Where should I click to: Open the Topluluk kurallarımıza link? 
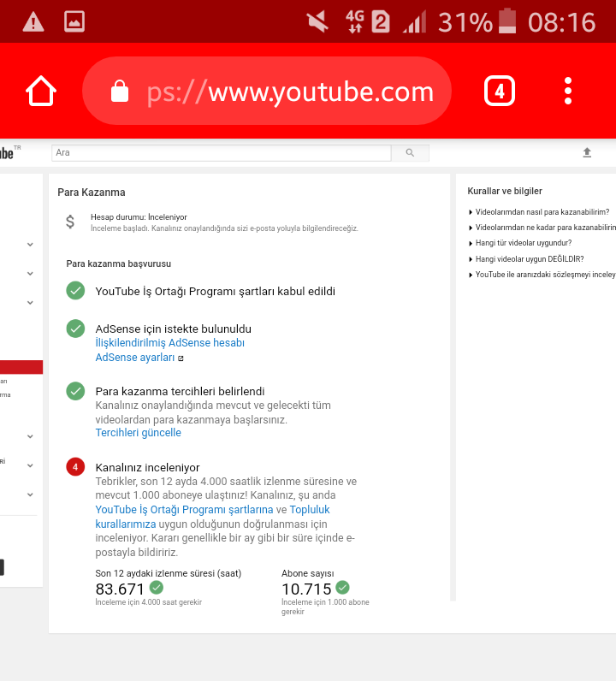click(310, 509)
